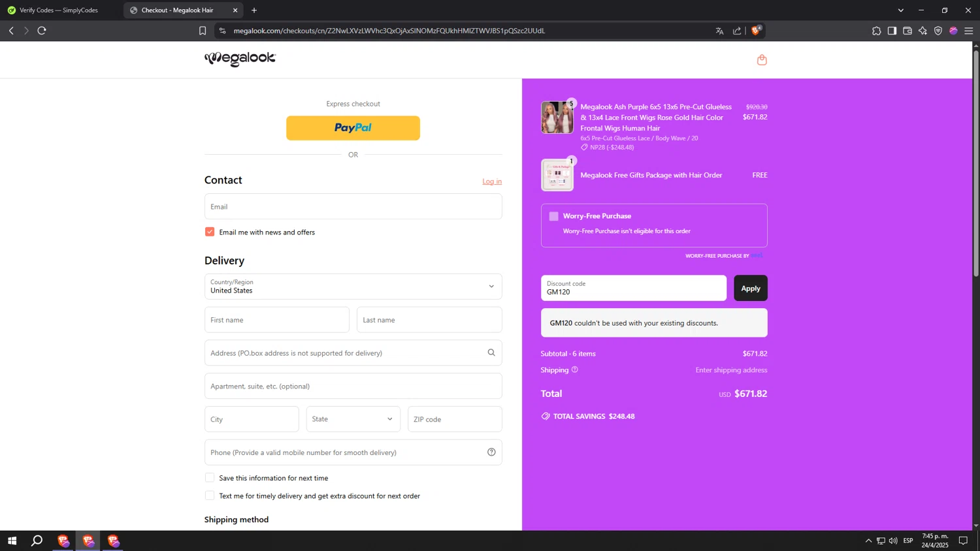
Task: Check Text me for timely delivery
Action: pos(210,496)
